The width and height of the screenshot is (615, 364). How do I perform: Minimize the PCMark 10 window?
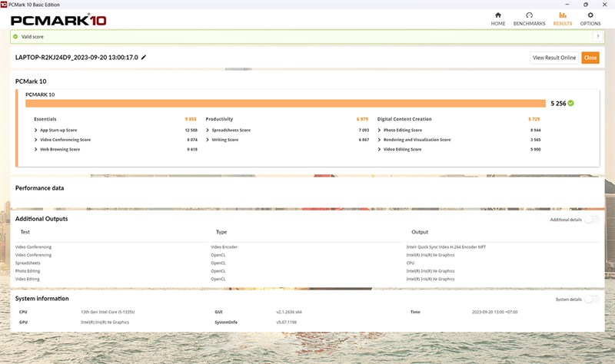tap(567, 5)
